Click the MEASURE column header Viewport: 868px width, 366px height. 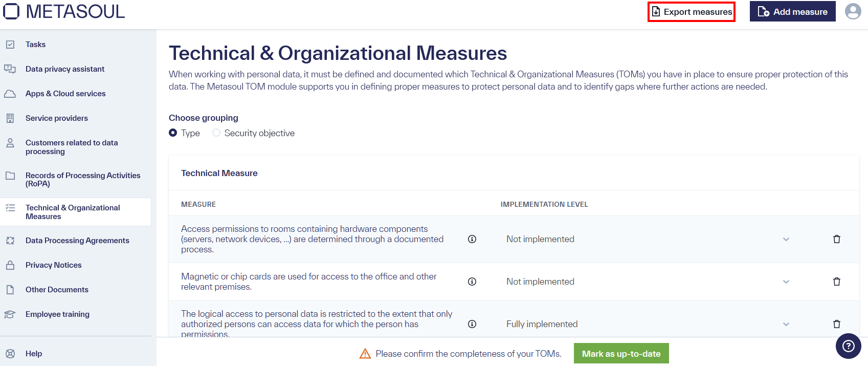198,204
